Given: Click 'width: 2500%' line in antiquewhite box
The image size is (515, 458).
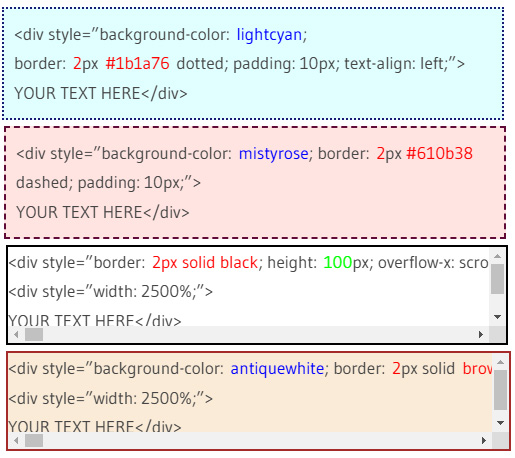Looking at the screenshot, I should [x=110, y=398].
